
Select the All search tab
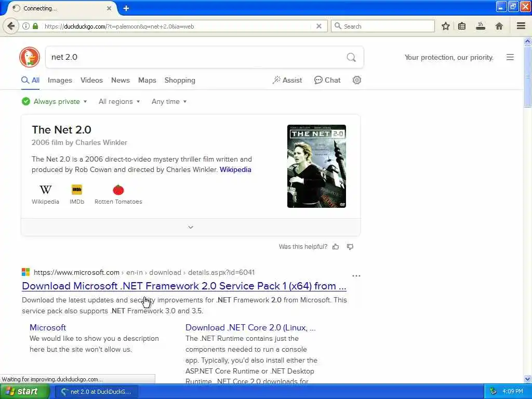(x=31, y=81)
